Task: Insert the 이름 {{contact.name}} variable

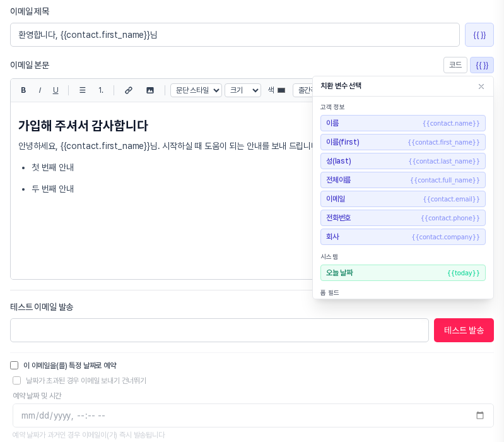Action: click(402, 123)
